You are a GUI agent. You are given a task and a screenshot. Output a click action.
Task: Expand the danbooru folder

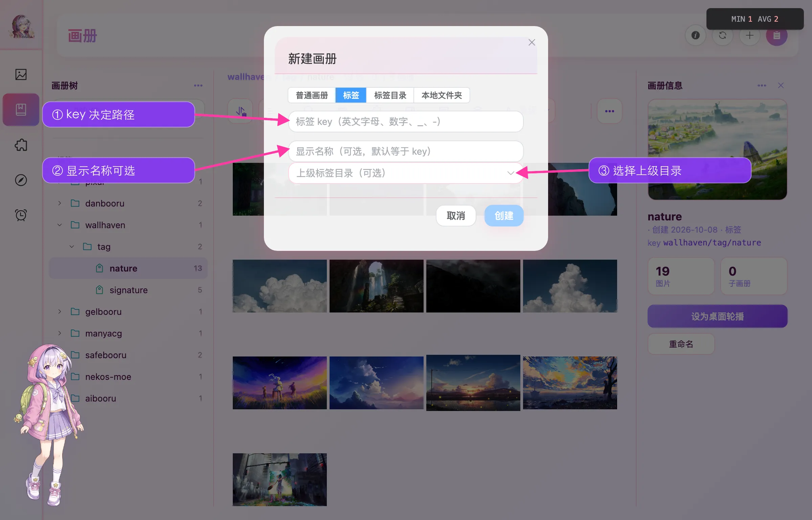(60, 203)
